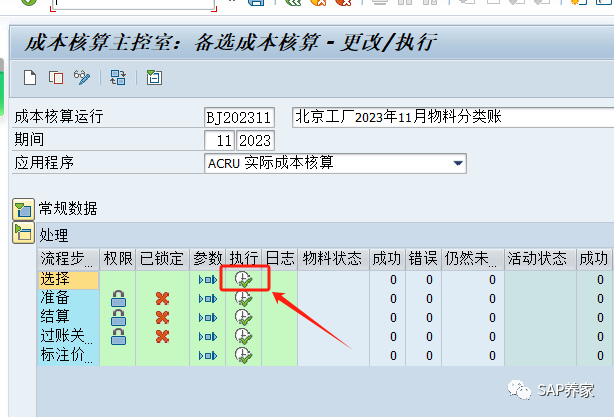Click the lock icon in 过账关 row
Viewport: 614px width, 417px height.
118,337
